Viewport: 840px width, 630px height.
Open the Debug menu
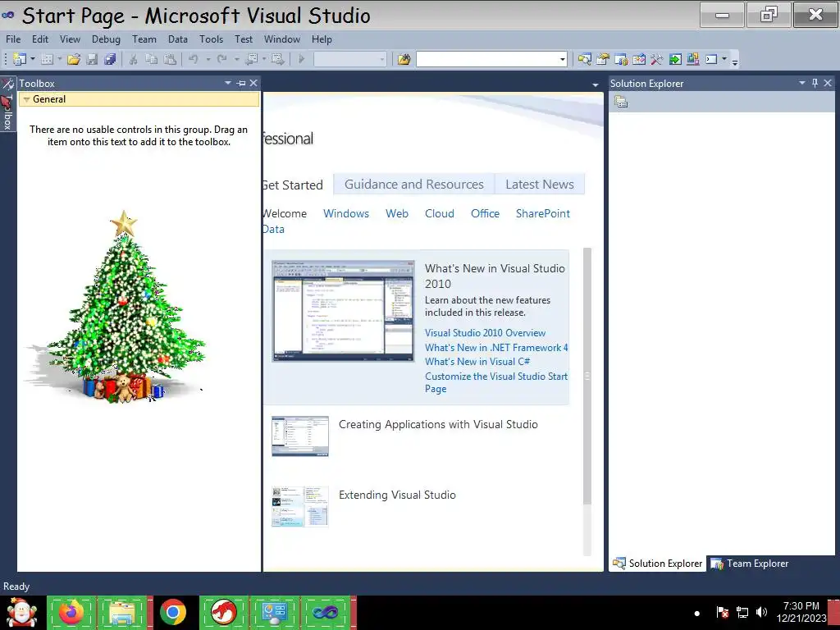click(x=106, y=39)
